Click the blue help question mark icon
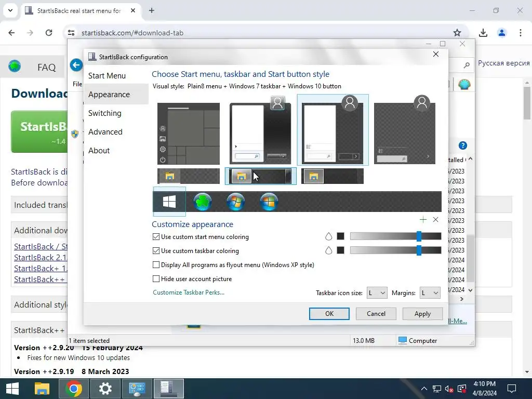 click(x=463, y=145)
